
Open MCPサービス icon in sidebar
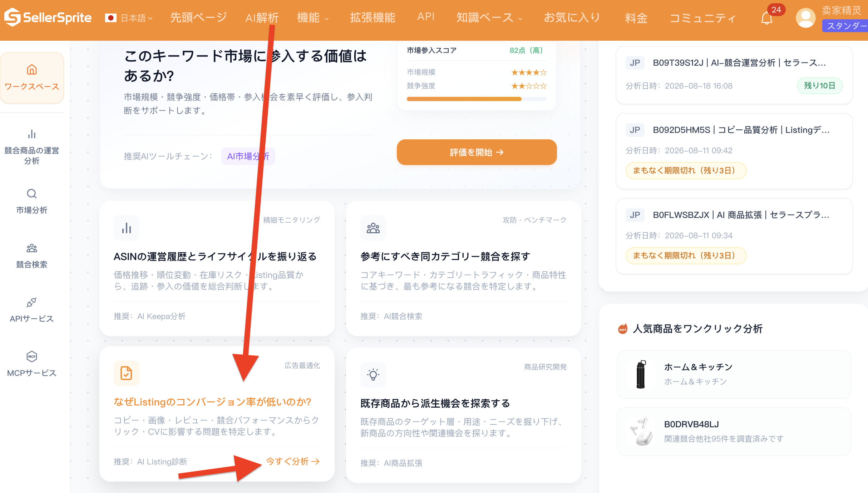32,357
